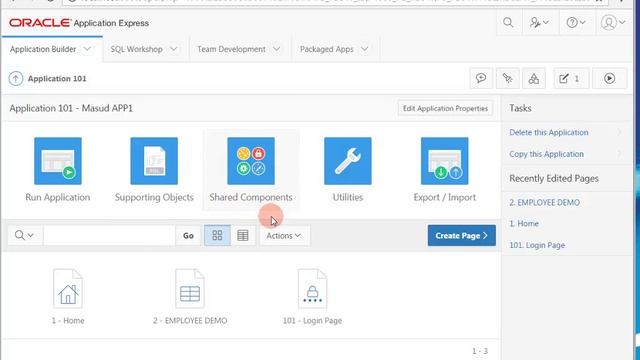The image size is (640, 360).
Task: Click the Run Application icon
Action: pos(58,161)
